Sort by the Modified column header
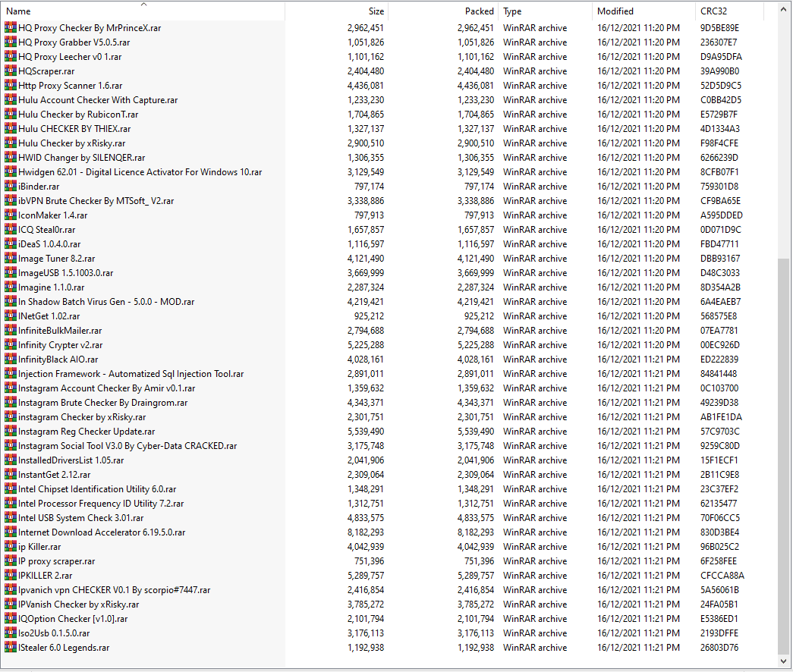This screenshot has height=672, width=793. (644, 11)
